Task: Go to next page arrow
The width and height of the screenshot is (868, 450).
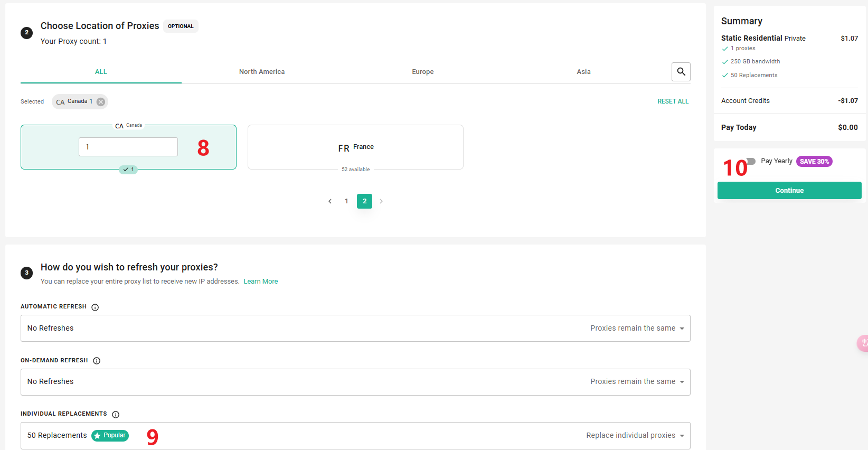Action: point(381,201)
